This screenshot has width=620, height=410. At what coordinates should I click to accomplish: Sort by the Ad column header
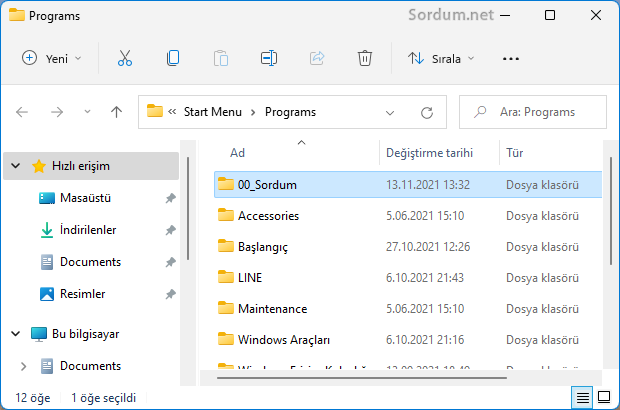(x=237, y=153)
